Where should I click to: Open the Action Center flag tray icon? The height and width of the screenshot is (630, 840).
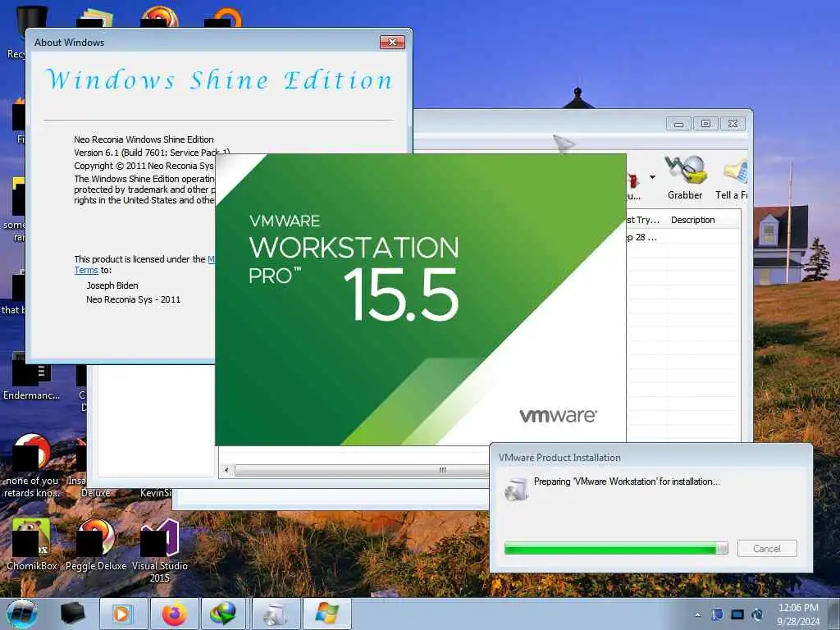(717, 614)
